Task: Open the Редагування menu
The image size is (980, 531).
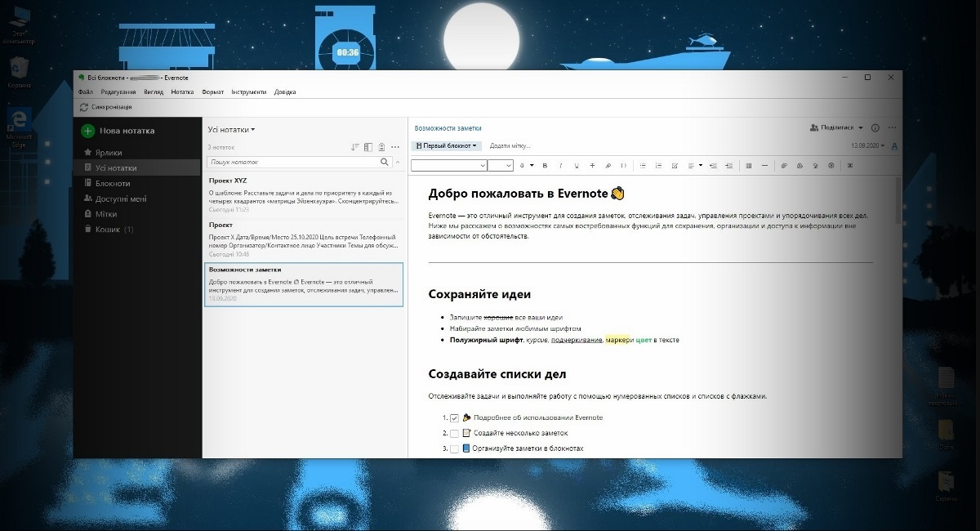Action: pos(118,92)
